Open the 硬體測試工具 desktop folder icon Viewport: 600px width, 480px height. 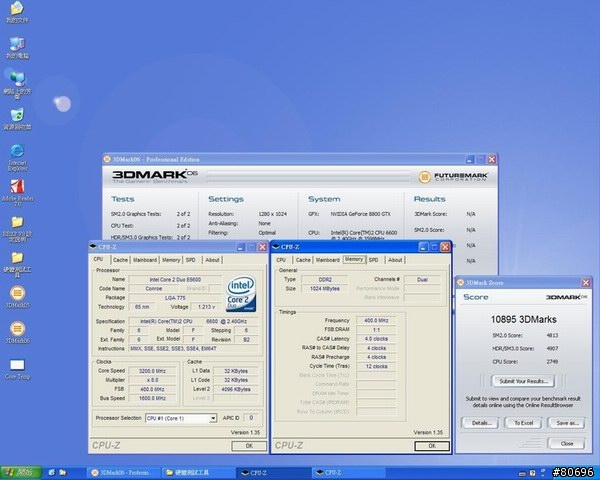click(x=17, y=264)
